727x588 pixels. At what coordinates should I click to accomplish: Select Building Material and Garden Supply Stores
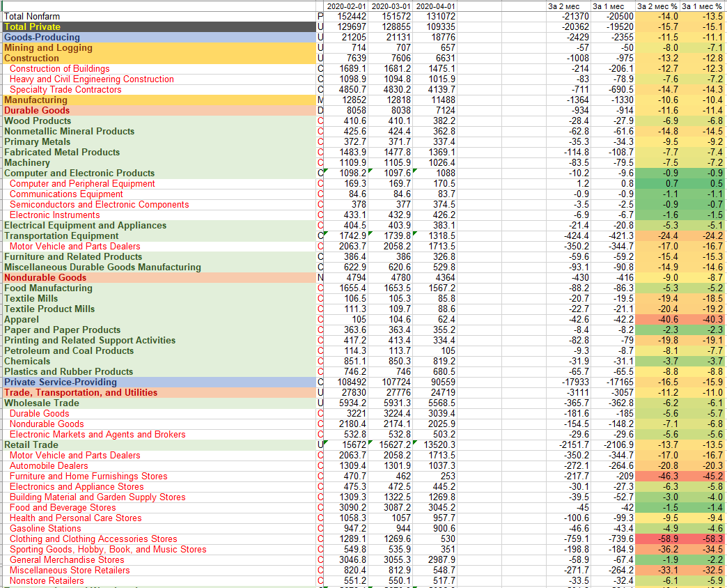click(97, 497)
